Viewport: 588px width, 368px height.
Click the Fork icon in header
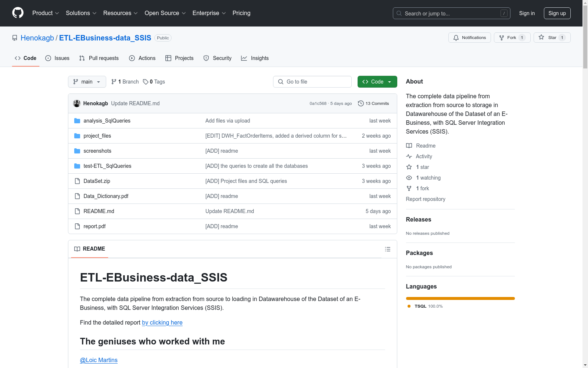click(502, 38)
